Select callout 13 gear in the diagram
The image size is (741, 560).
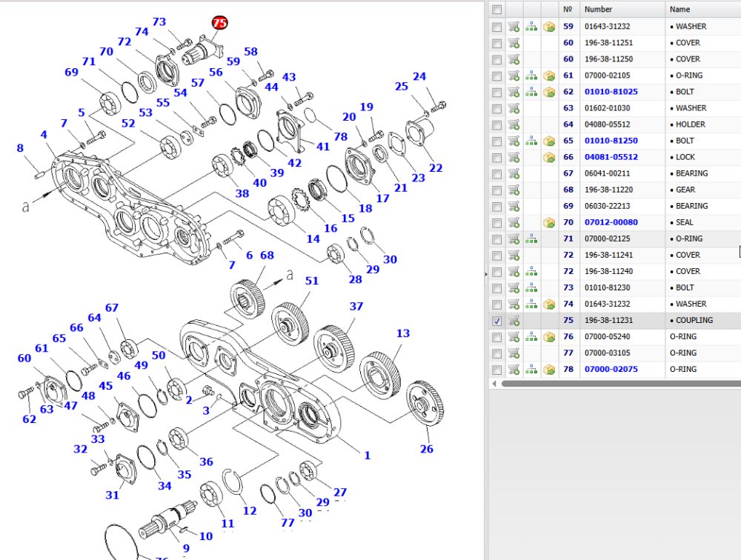coord(402,333)
